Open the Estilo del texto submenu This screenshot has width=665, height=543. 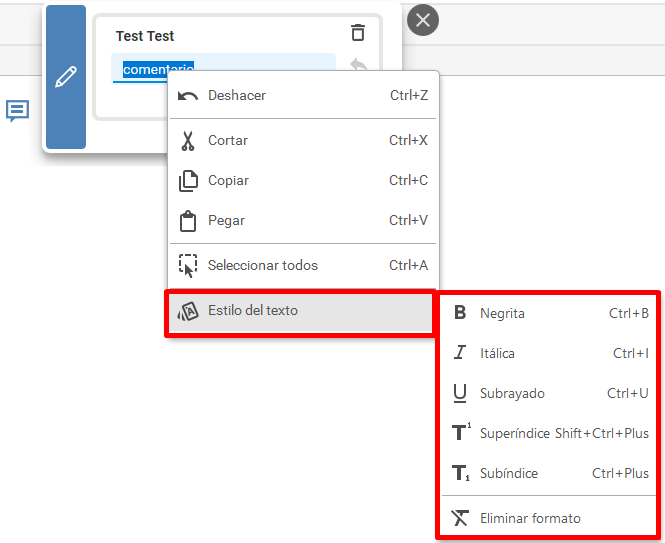click(300, 313)
